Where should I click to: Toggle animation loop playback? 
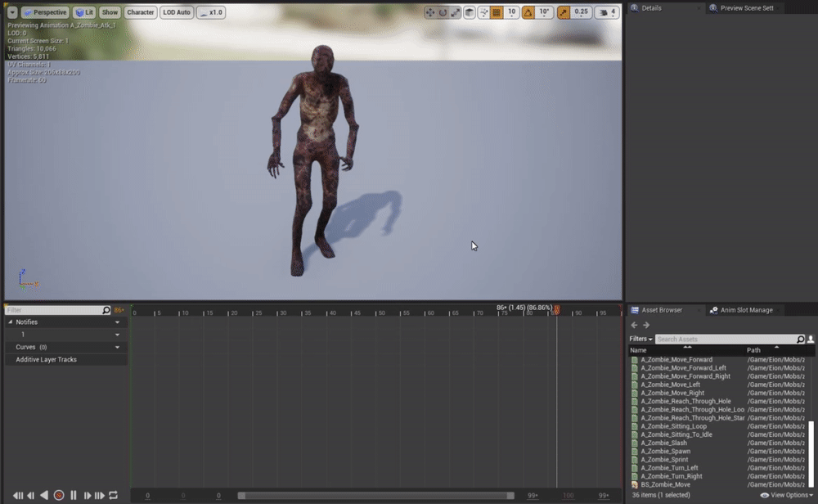[113, 495]
